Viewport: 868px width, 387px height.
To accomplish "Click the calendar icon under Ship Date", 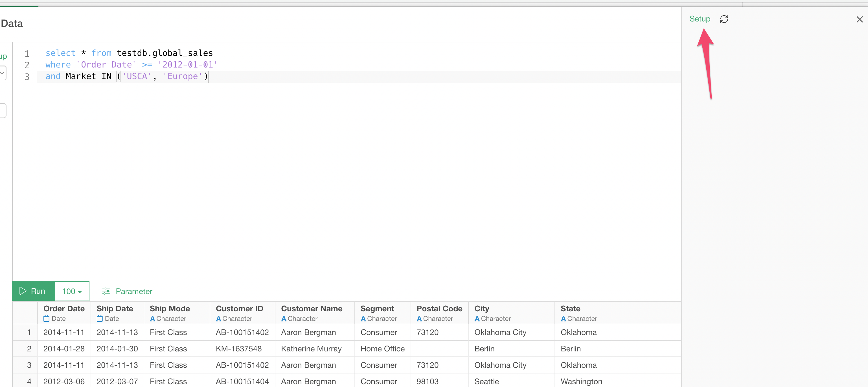I will pos(100,319).
